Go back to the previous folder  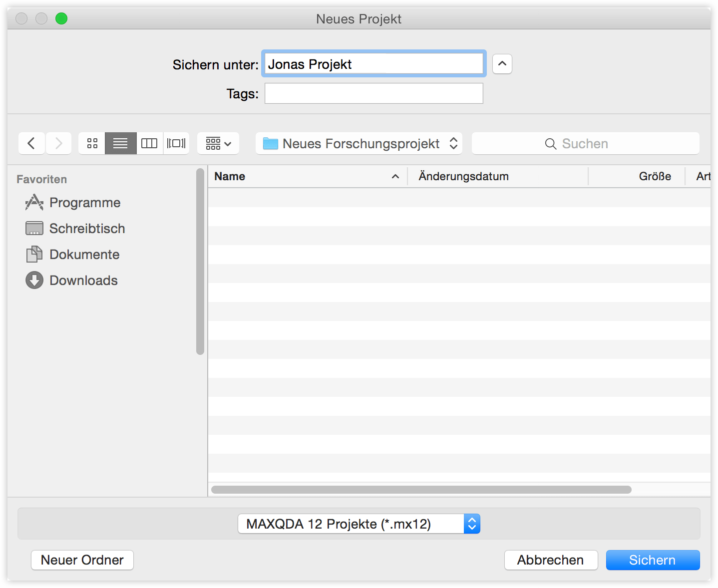pyautogui.click(x=31, y=144)
